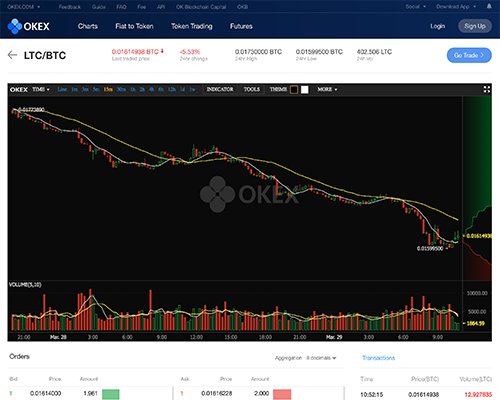500x400 pixels.
Task: Click the OKEX chart toolbar logo
Action: pos(19,89)
